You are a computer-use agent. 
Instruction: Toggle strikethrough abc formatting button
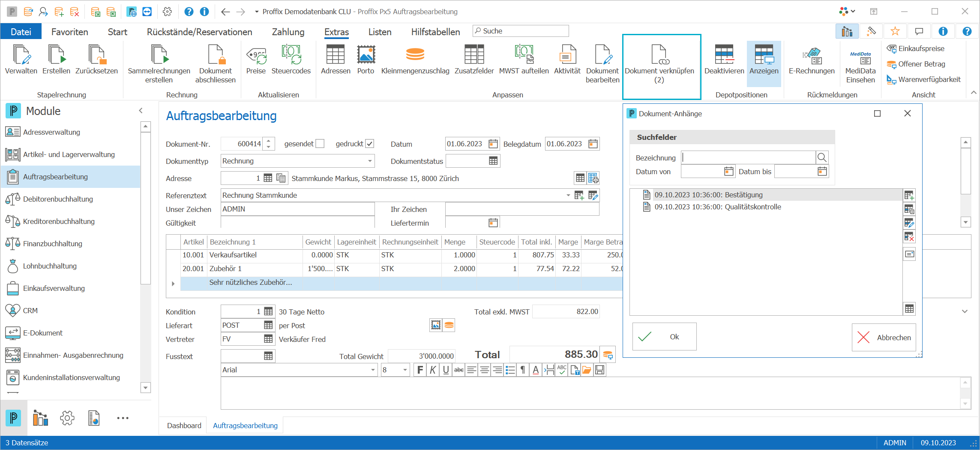coord(459,370)
